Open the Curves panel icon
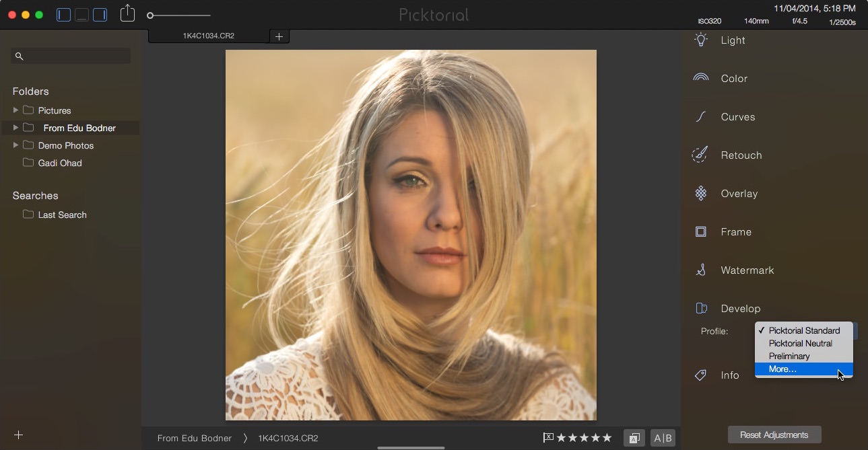 click(x=701, y=116)
